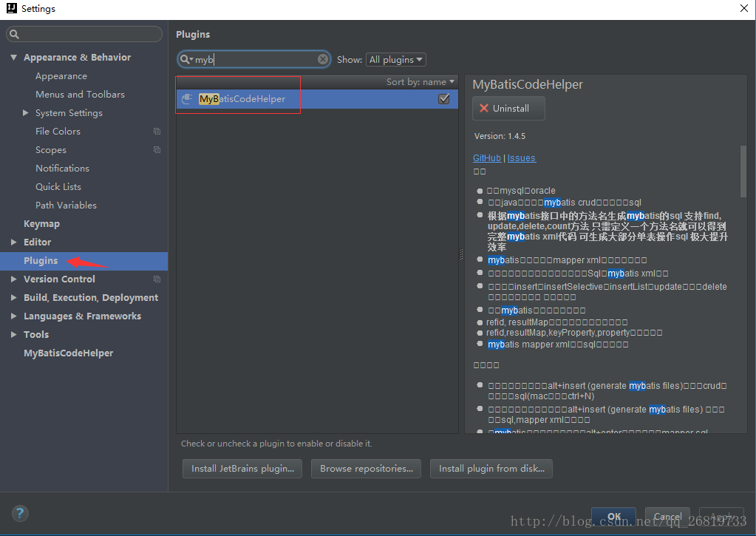Open File Colors settings
The height and width of the screenshot is (536, 756).
[58, 131]
